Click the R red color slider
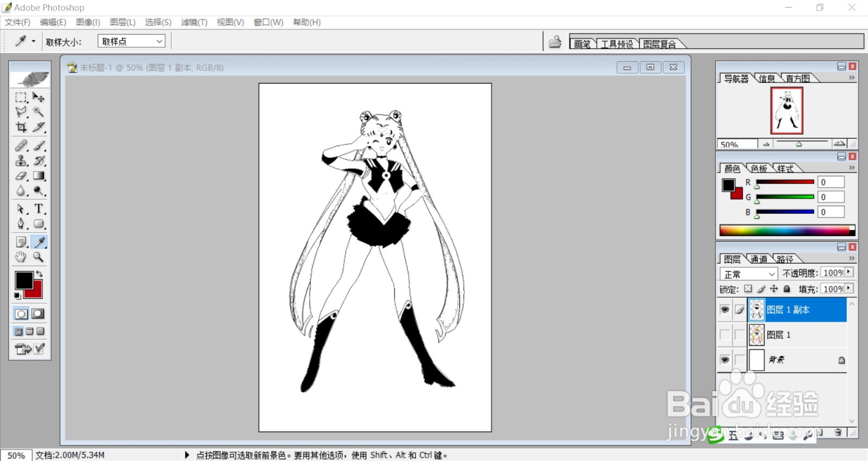This screenshot has width=868, height=461. click(785, 182)
